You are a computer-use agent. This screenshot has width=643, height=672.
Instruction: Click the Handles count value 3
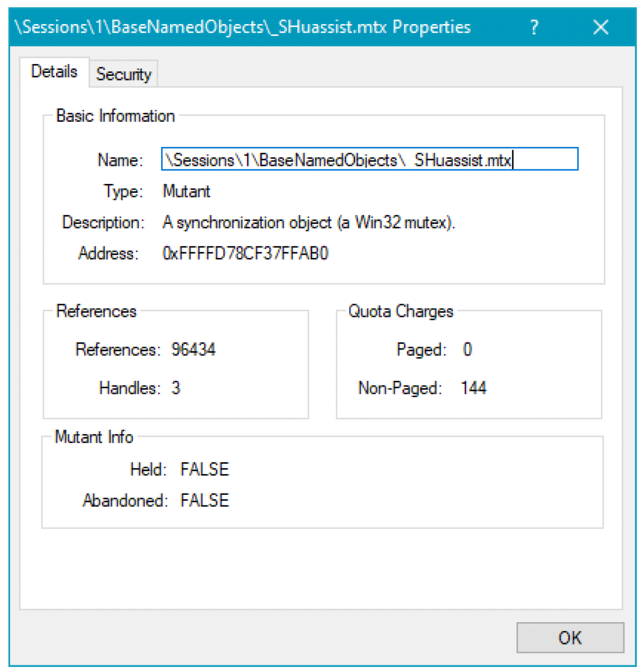coord(176,388)
